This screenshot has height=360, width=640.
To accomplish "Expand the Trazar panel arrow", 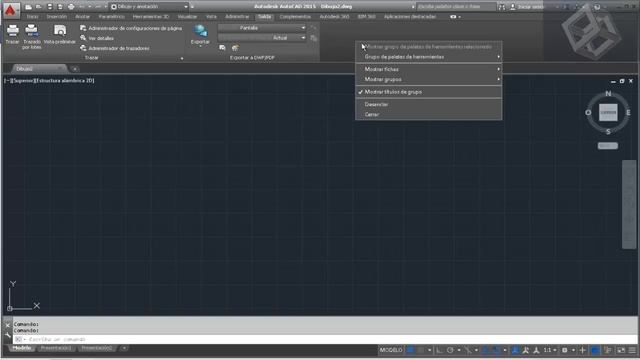I will click(x=182, y=58).
